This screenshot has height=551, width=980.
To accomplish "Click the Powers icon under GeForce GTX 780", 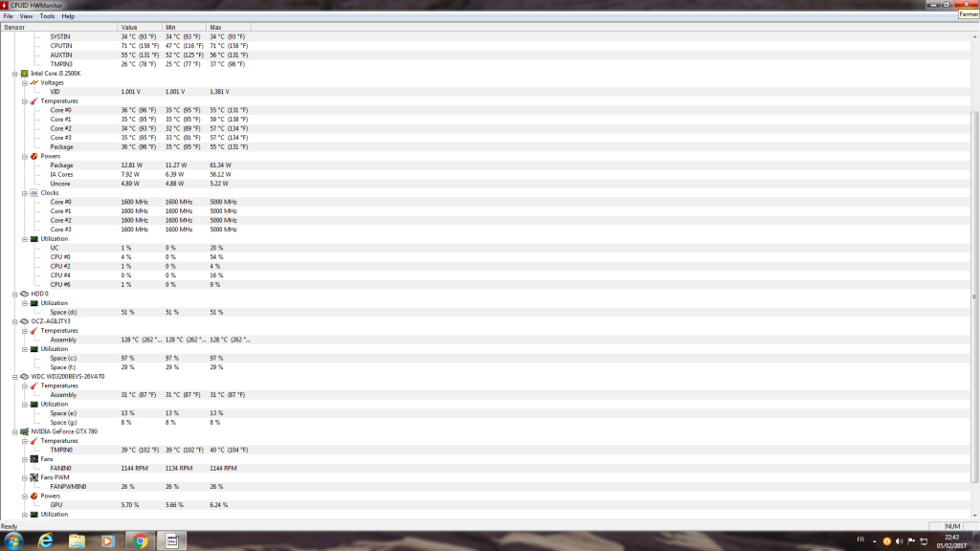I will click(34, 496).
